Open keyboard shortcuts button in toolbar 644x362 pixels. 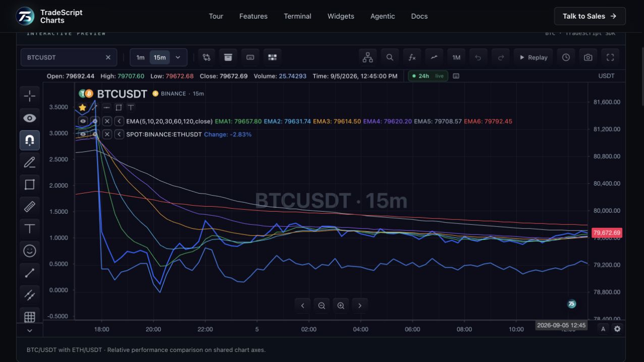click(x=250, y=57)
